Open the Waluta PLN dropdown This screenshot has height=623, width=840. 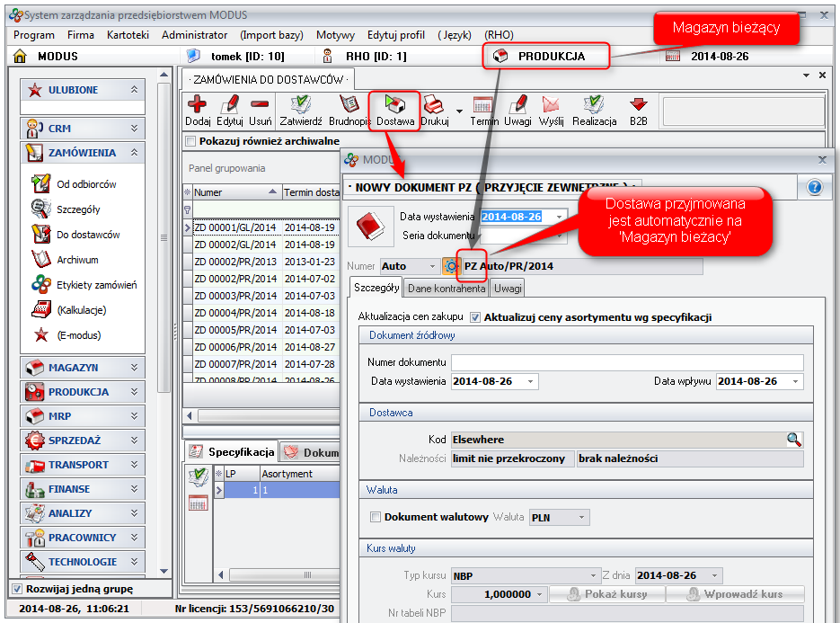click(582, 518)
